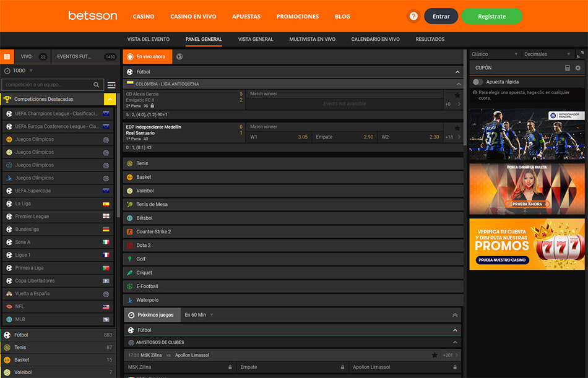Viewport: 588px width, 378px height.
Task: Click the Tenis sport ball icon
Action: (x=130, y=163)
